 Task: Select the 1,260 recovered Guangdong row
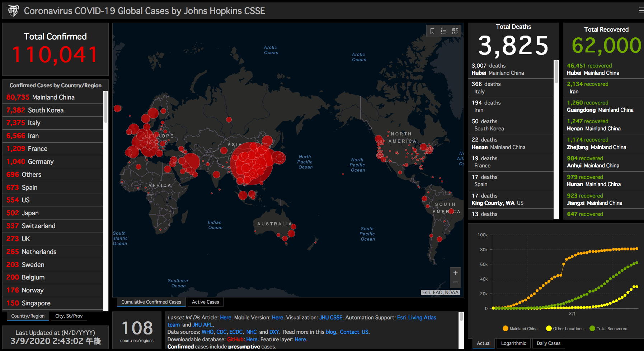click(603, 106)
